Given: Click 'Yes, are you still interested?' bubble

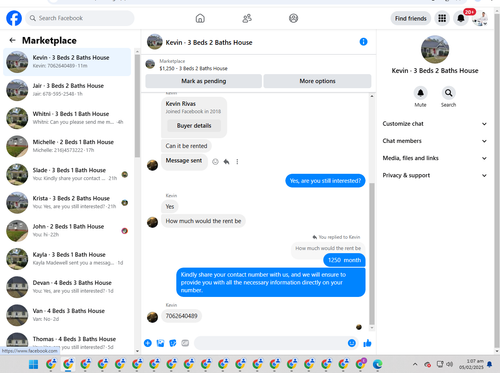Looking at the screenshot, I should (325, 181).
